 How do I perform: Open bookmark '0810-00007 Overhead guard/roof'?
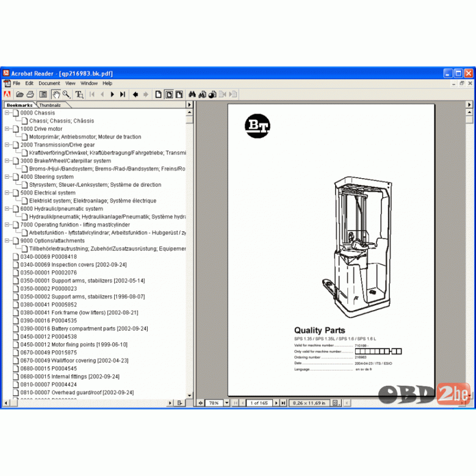point(77,392)
